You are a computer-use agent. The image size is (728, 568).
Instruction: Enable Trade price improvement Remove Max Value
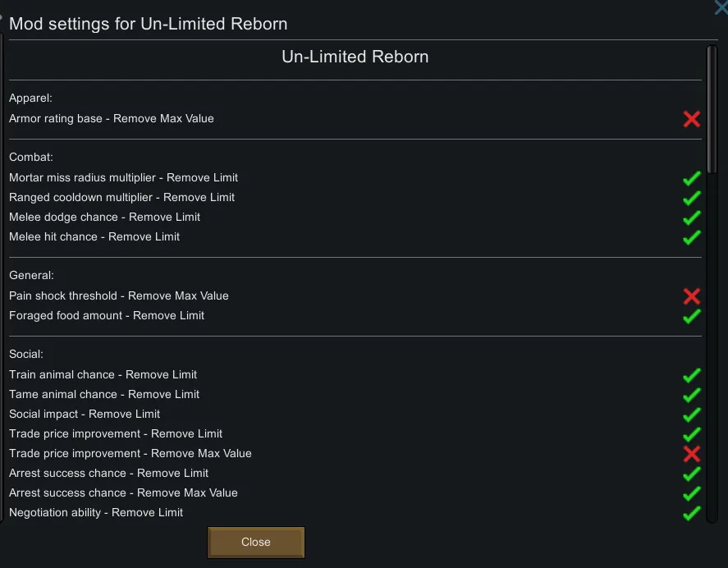pos(692,454)
